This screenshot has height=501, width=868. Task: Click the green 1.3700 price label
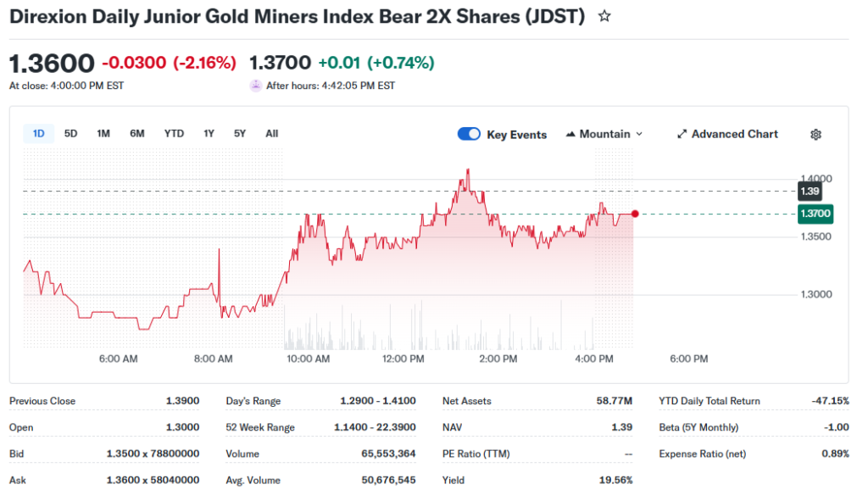point(815,214)
